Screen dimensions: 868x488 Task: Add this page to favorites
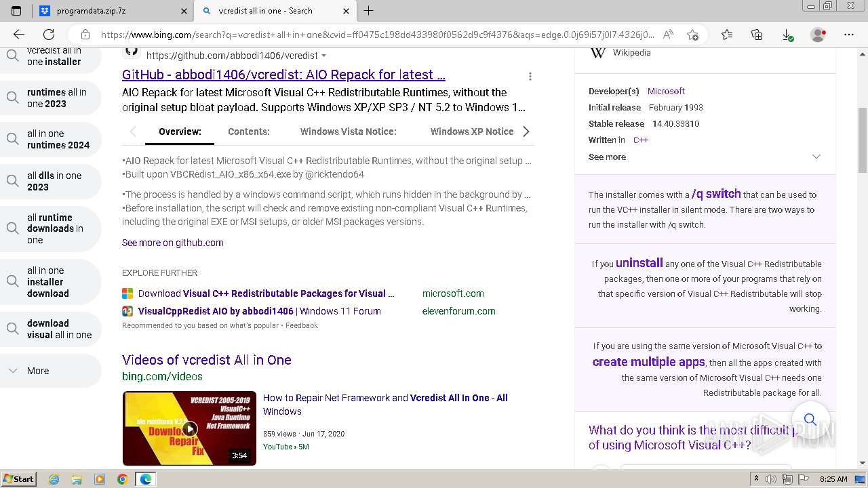[x=692, y=35]
